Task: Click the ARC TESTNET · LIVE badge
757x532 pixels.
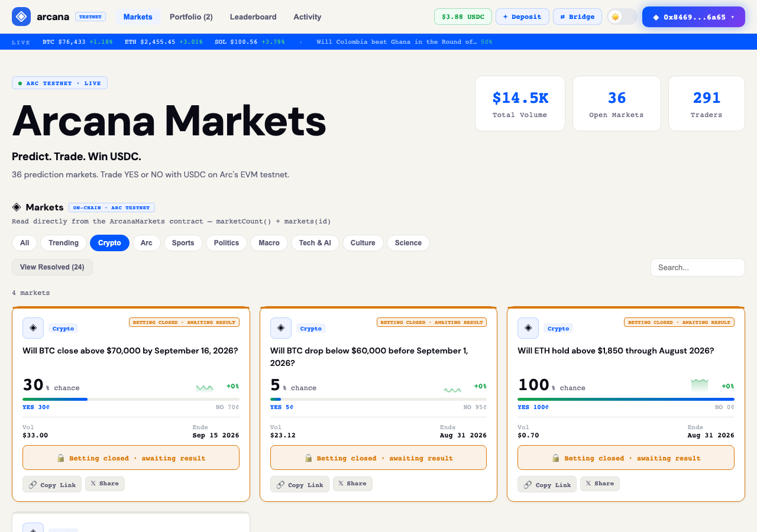Action: click(x=60, y=83)
